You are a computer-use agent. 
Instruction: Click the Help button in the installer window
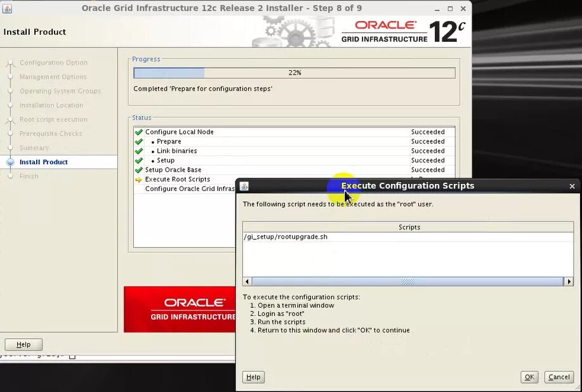(x=23, y=344)
